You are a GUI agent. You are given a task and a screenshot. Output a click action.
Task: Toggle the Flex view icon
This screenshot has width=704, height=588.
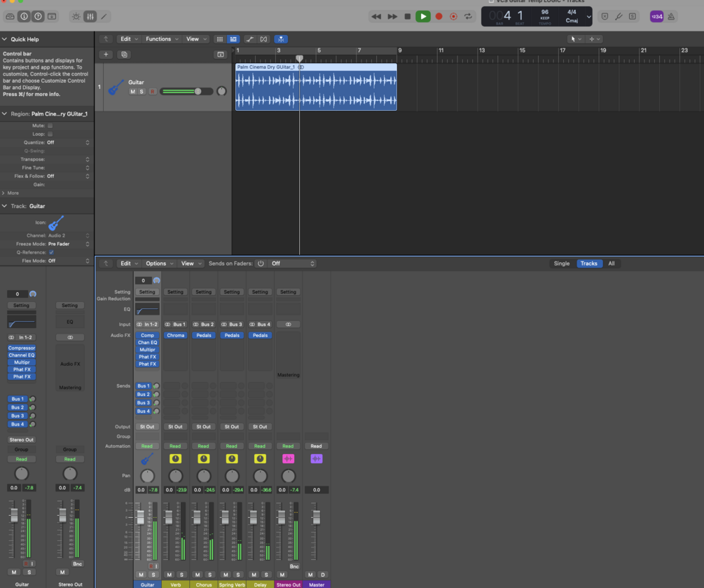tap(263, 39)
